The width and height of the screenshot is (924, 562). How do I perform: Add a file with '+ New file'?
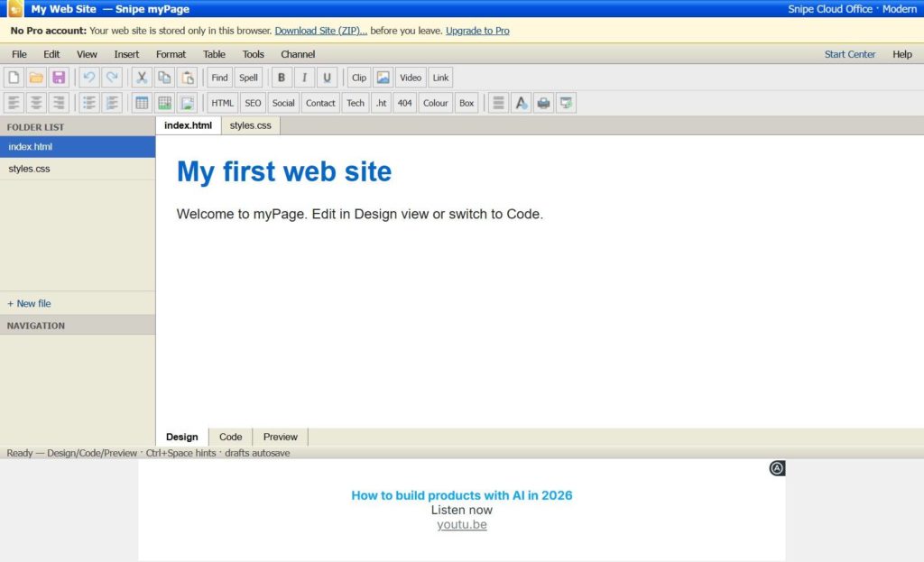tap(29, 303)
